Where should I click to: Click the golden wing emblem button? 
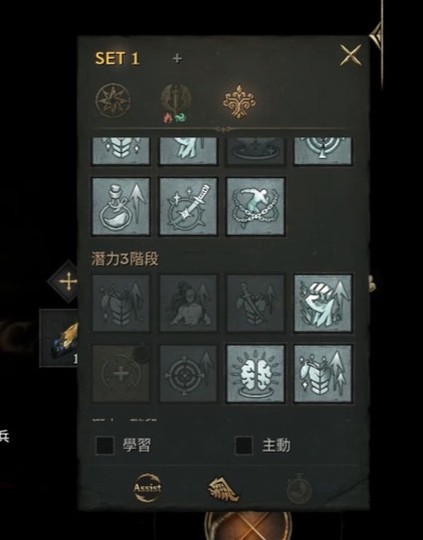click(224, 489)
